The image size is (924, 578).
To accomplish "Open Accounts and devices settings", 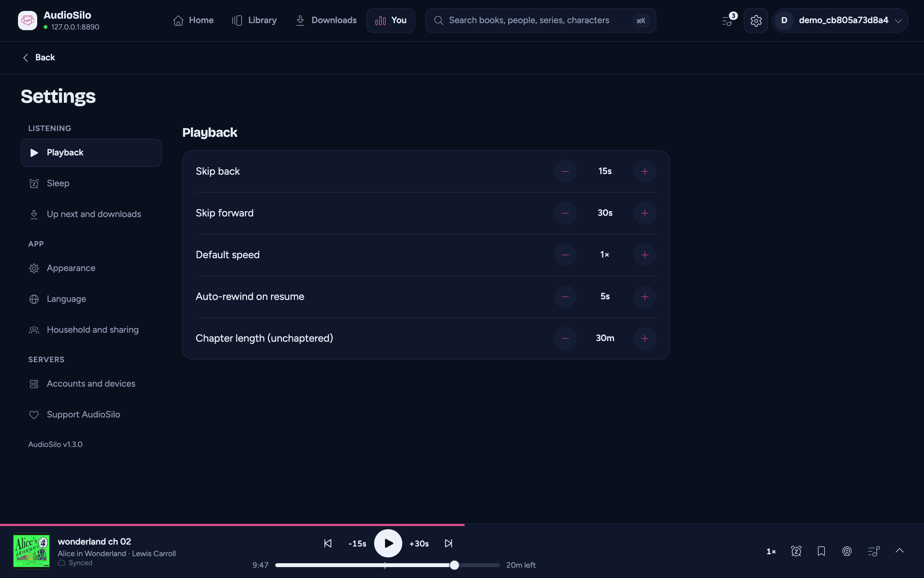I will tap(91, 384).
